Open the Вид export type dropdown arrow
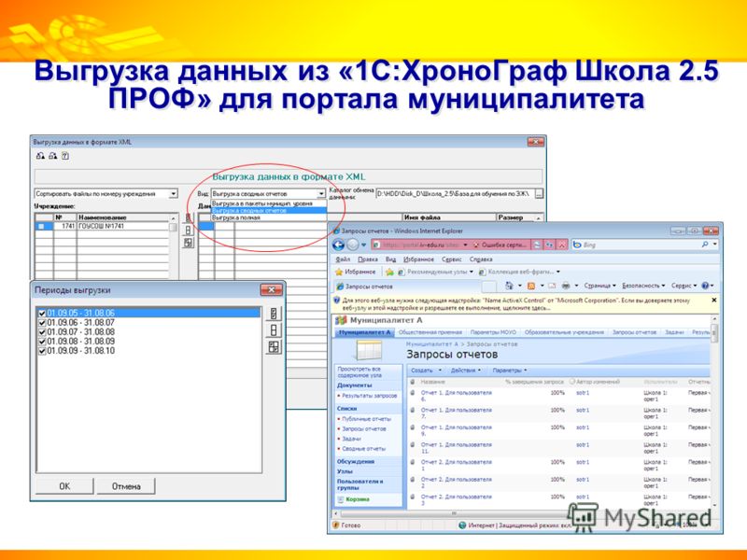This screenshot has height=560, width=747. click(321, 194)
